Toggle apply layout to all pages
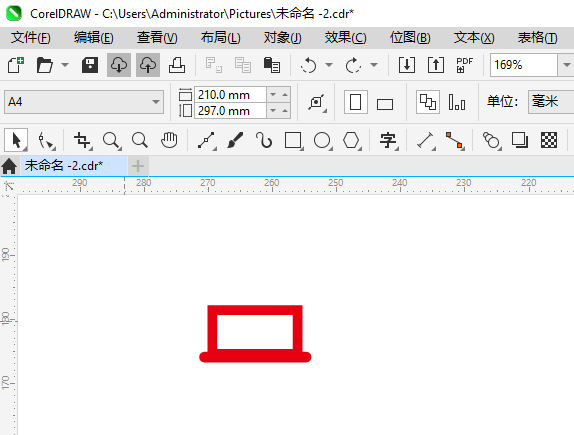 click(428, 102)
